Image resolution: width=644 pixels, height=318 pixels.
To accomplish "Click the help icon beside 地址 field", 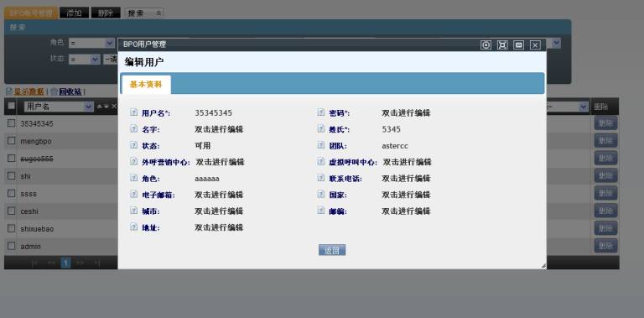I will click(x=133, y=227).
